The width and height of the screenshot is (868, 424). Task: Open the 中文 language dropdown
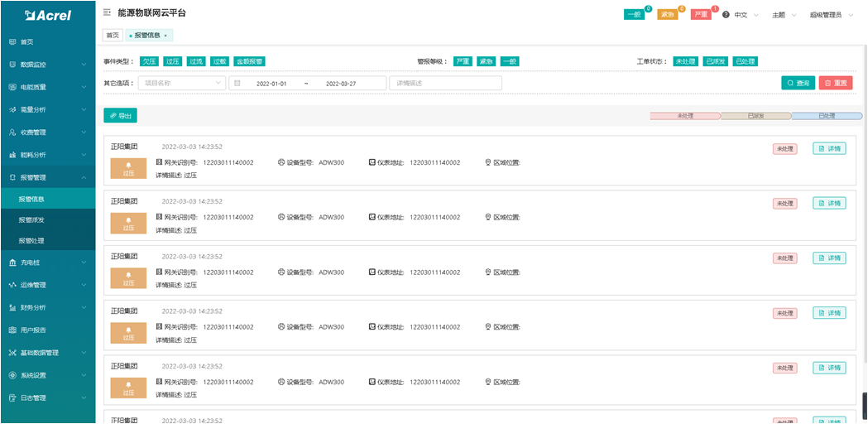pos(746,15)
